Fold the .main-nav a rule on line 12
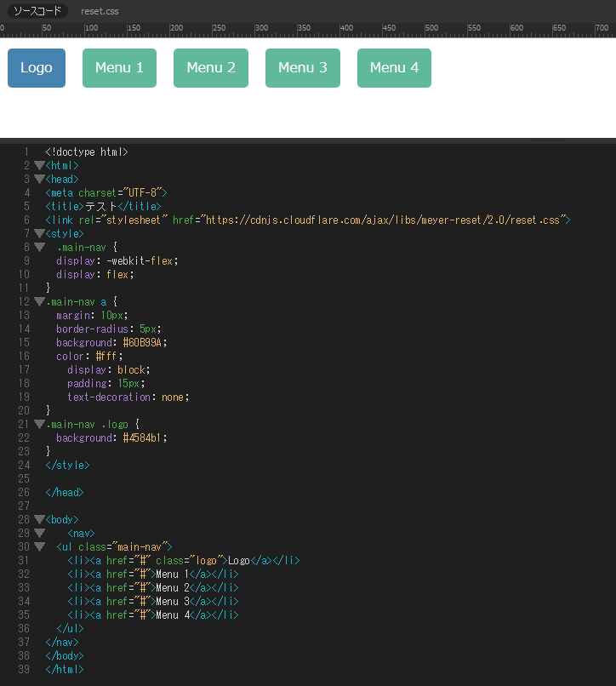616x686 pixels. [x=39, y=301]
